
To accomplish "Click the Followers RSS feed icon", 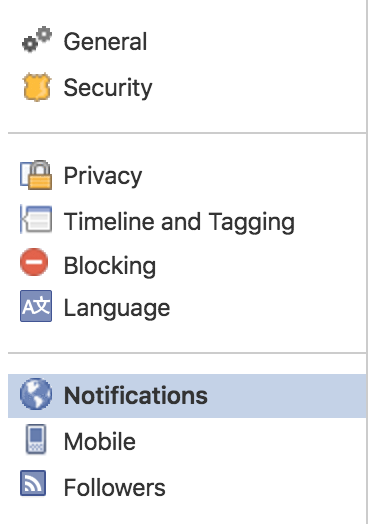I will [x=33, y=483].
